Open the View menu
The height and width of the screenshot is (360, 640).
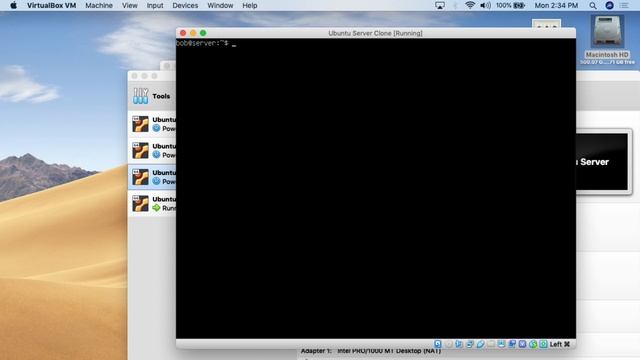(x=130, y=5)
